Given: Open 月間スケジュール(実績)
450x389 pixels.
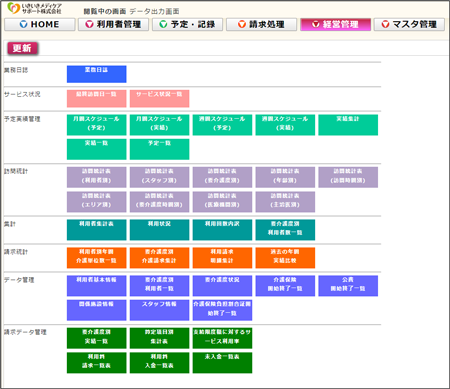Looking at the screenshot, I should (159, 125).
